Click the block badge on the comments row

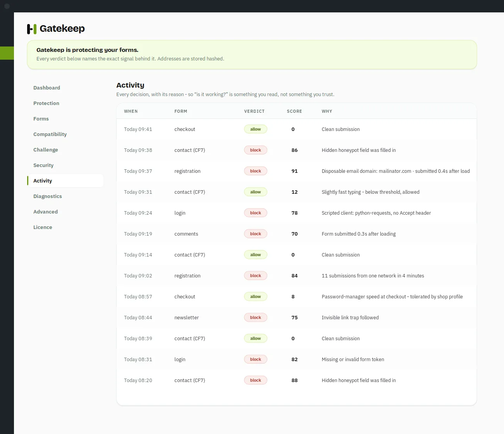click(255, 234)
